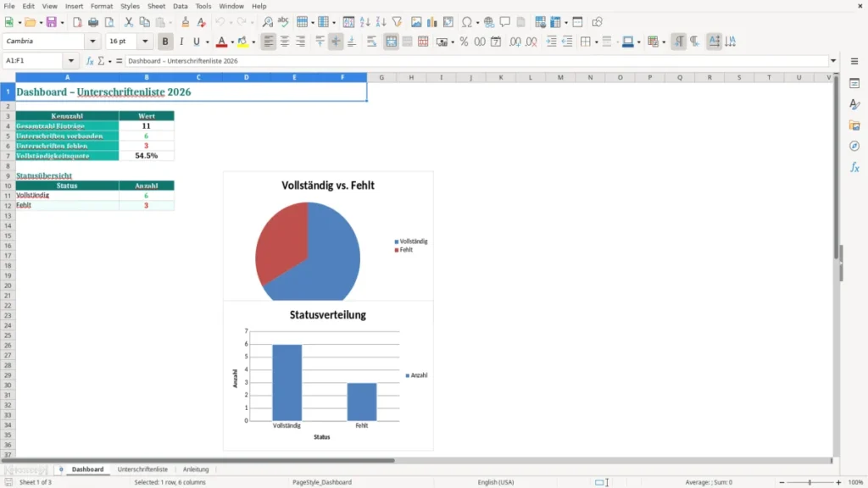This screenshot has width=868, height=488.
Task: Click the Merge and Center Cells icon
Action: click(x=391, y=42)
